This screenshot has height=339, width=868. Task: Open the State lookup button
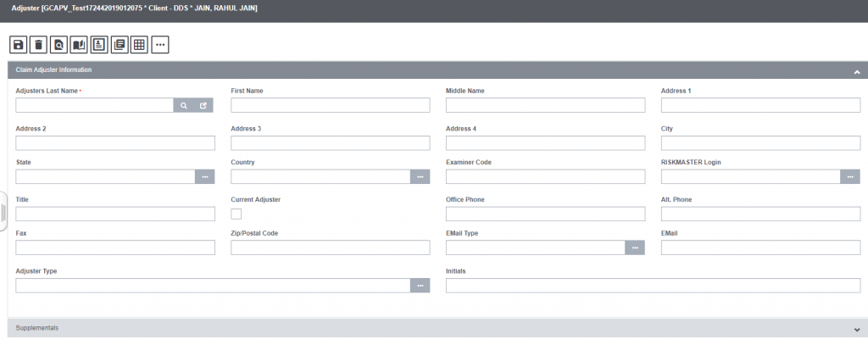pos(205,176)
